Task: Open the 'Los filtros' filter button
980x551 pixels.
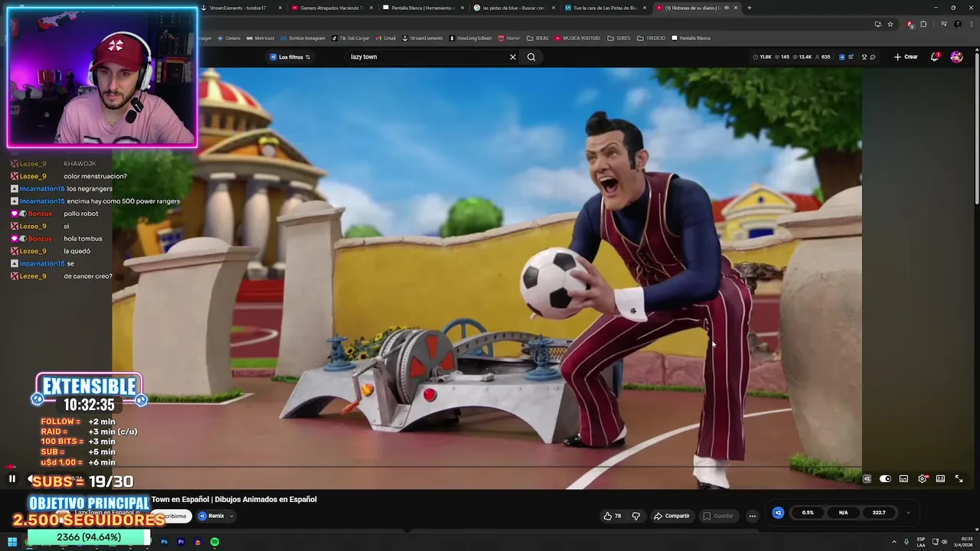Action: [290, 57]
